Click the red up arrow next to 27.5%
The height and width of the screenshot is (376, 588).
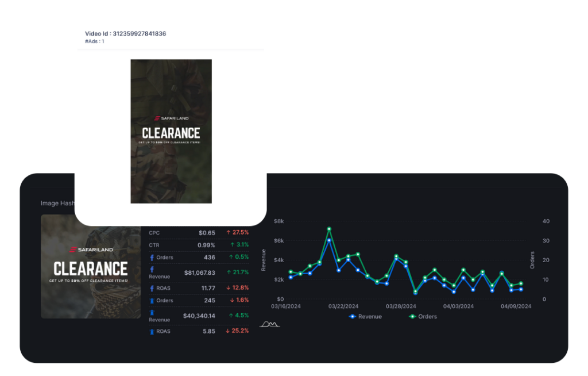pos(229,232)
